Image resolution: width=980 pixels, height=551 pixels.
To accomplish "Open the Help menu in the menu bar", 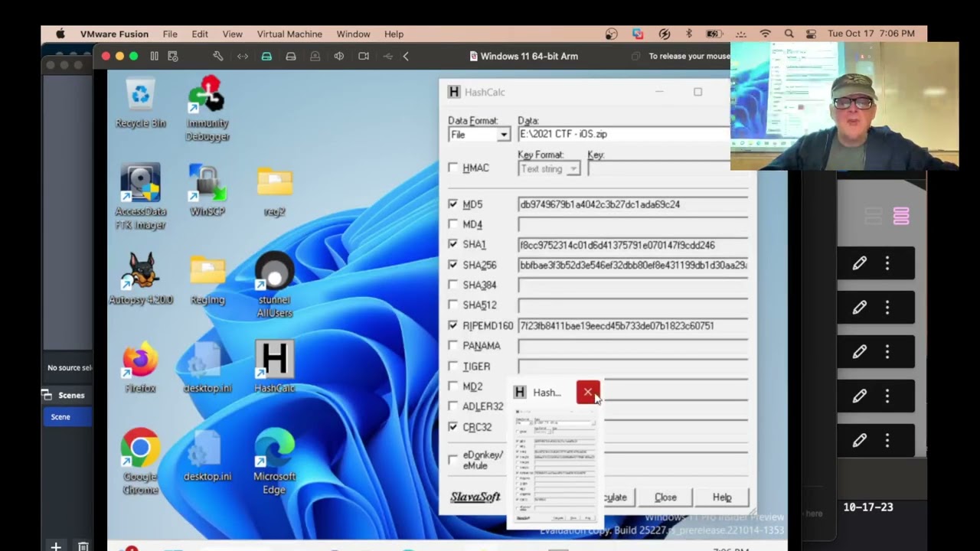I will [x=394, y=34].
